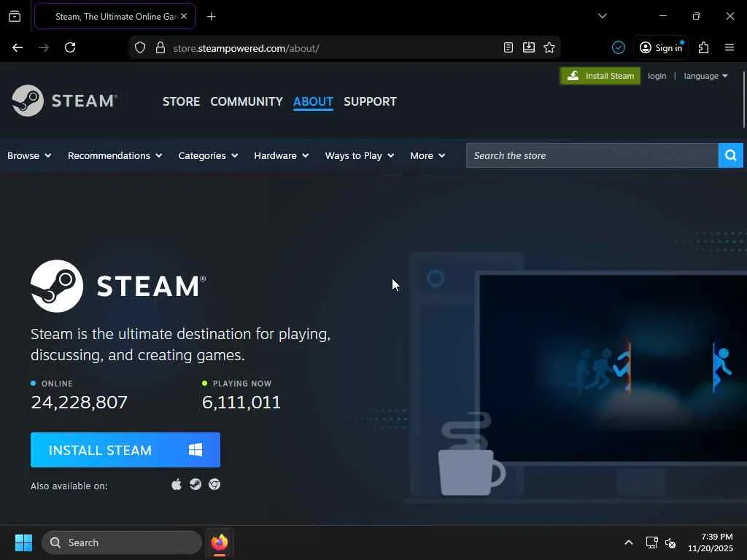This screenshot has height=560, width=747.
Task: Click the Firefox Sign in button
Action: (x=661, y=47)
